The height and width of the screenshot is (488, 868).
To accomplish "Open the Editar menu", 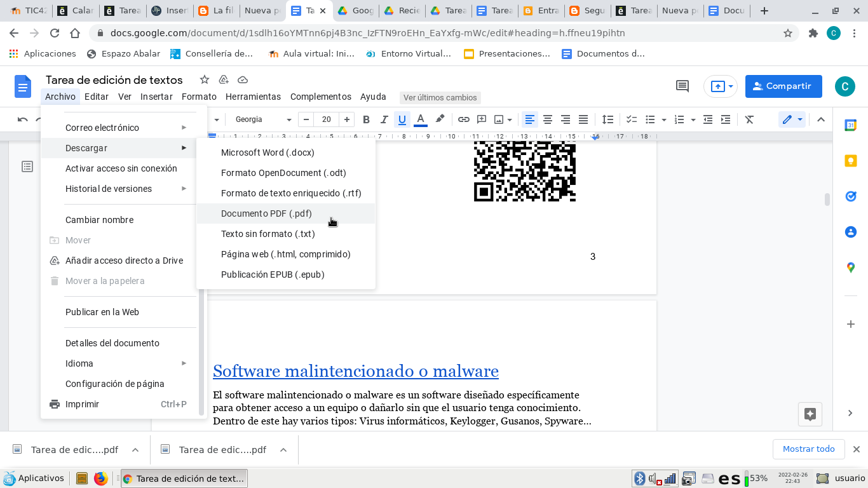I will point(97,97).
